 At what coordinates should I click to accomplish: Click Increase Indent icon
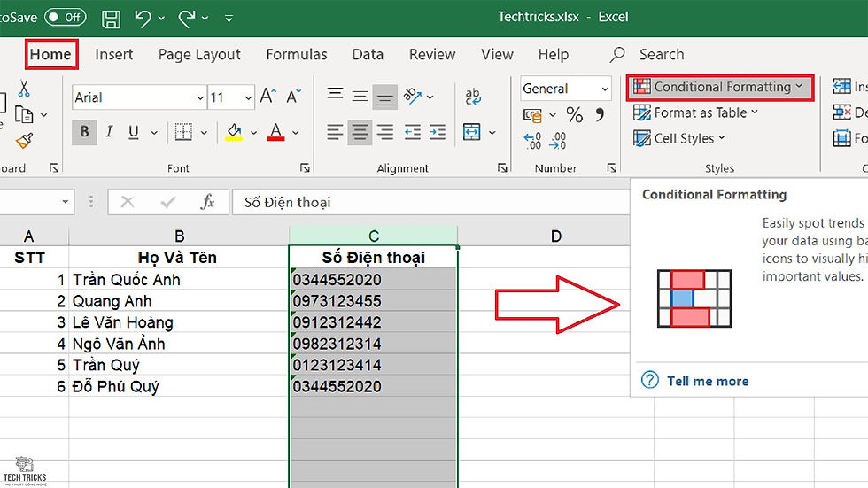pos(438,132)
